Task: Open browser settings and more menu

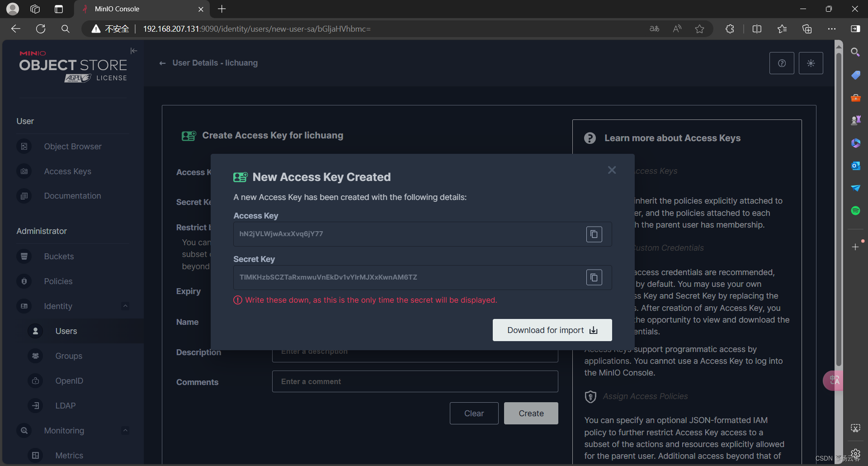Action: point(832,29)
